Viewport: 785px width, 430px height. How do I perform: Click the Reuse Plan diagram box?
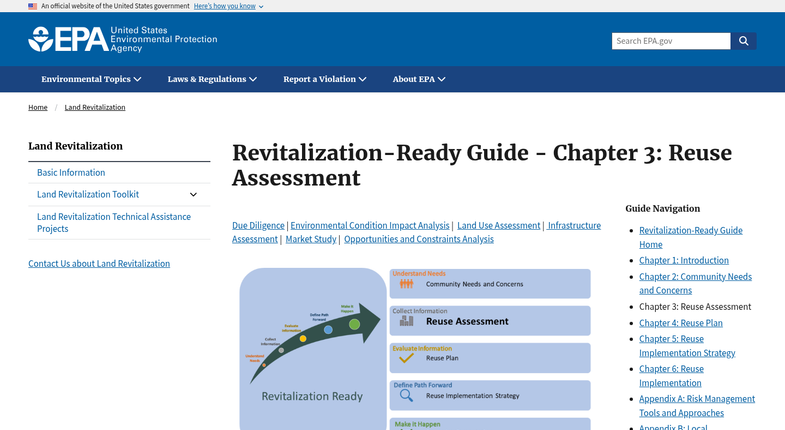(x=490, y=358)
